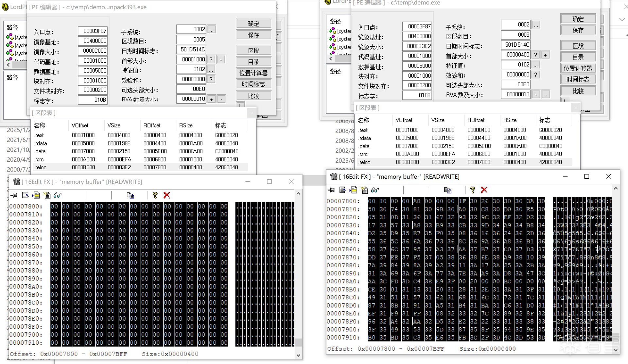This screenshot has height=364, width=628.
Task: Click the select-block icon in the active 16Edit toolbar
Action: coord(342,190)
